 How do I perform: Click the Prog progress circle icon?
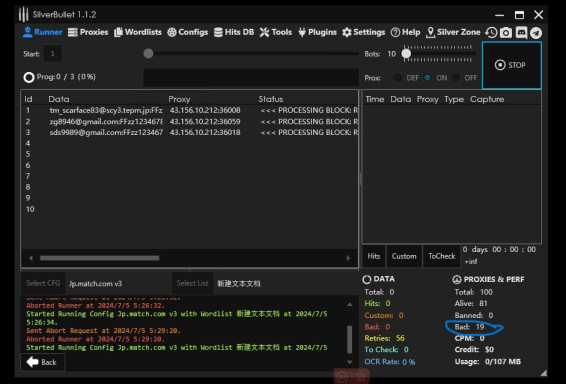(29, 77)
